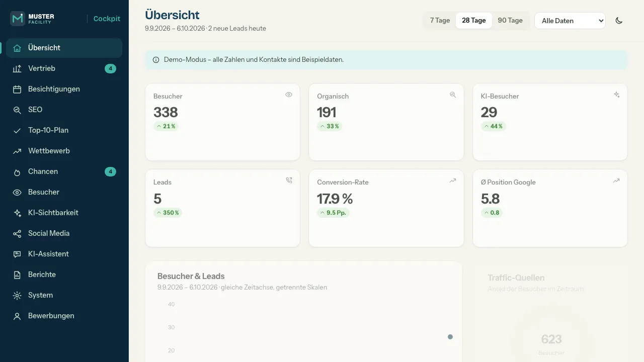
Task: Click the Chancen flame icon
Action: [x=17, y=171]
